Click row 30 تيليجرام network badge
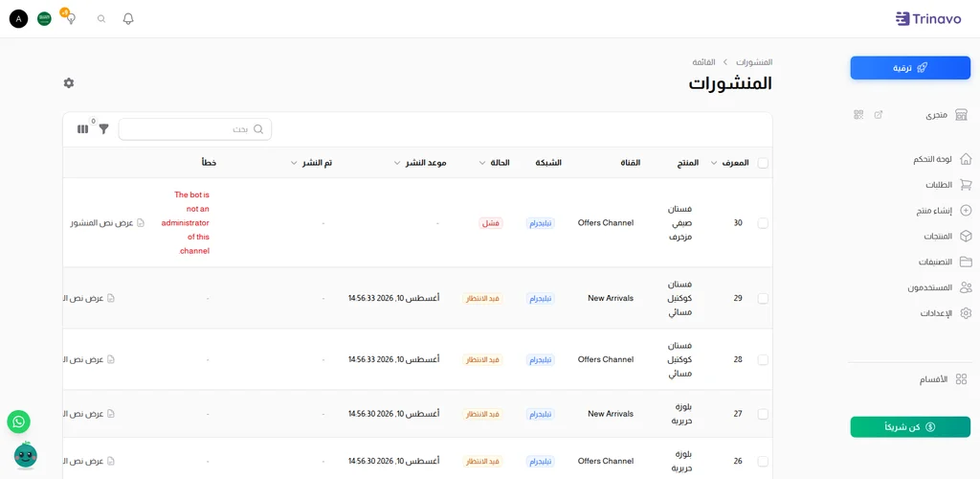The width and height of the screenshot is (980, 479). [x=541, y=223]
